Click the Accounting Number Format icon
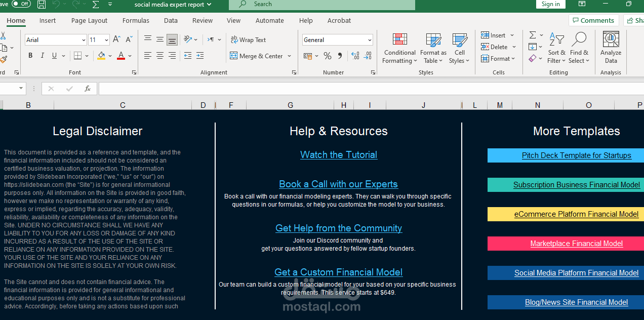Screen dimensions: 644x320 [308, 56]
